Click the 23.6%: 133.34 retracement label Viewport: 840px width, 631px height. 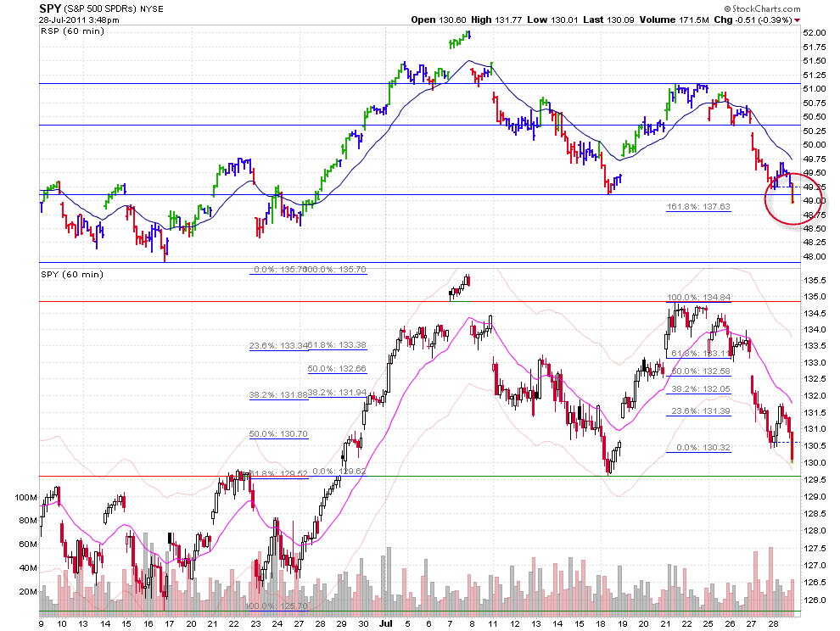(278, 346)
